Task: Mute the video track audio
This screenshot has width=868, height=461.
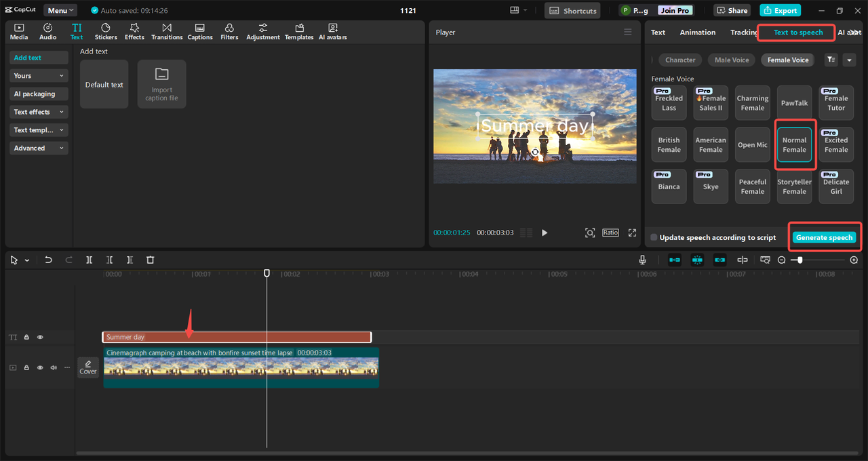Action: [54, 367]
